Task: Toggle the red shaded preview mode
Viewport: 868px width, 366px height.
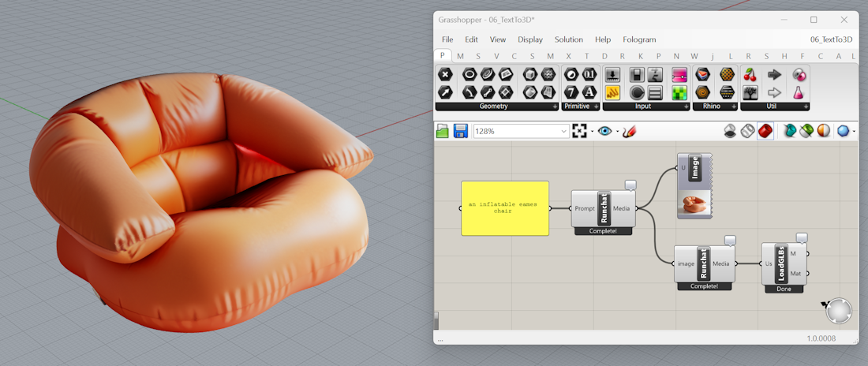Action: click(765, 131)
